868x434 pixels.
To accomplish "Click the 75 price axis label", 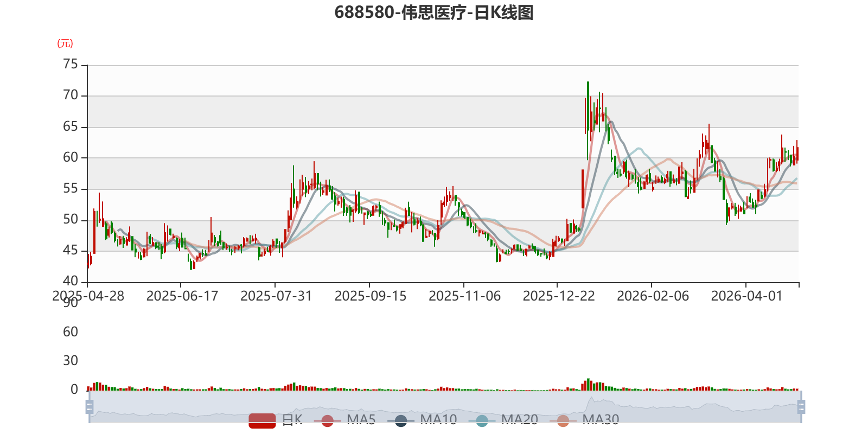I will coord(71,65).
